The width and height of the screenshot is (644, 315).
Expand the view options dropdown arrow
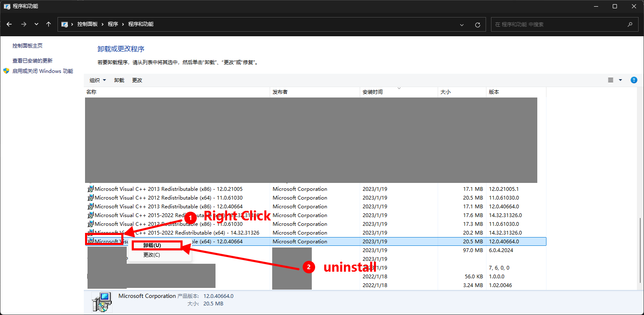tap(620, 80)
